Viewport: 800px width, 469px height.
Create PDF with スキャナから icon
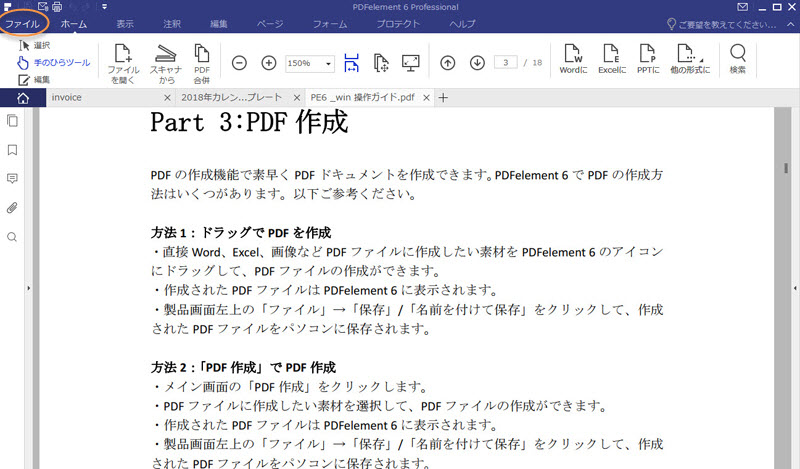click(x=166, y=64)
